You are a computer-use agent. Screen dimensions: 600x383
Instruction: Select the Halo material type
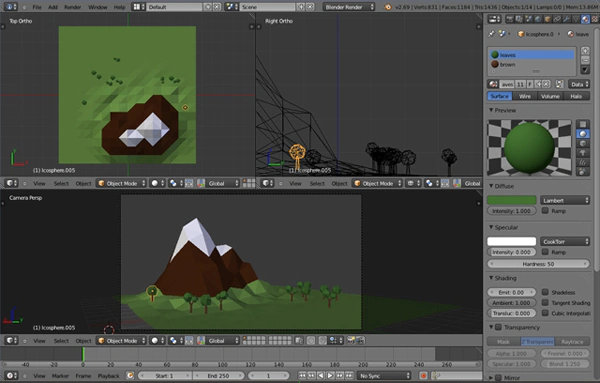pos(576,96)
